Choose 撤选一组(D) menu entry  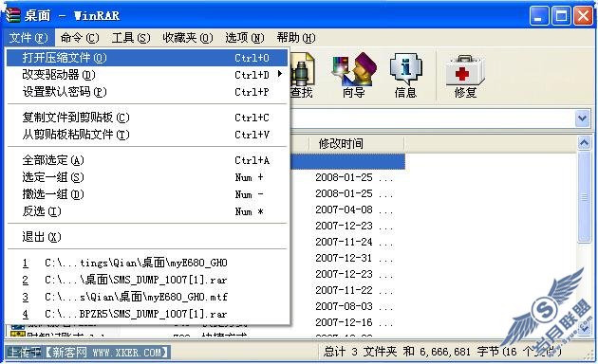tap(147, 194)
